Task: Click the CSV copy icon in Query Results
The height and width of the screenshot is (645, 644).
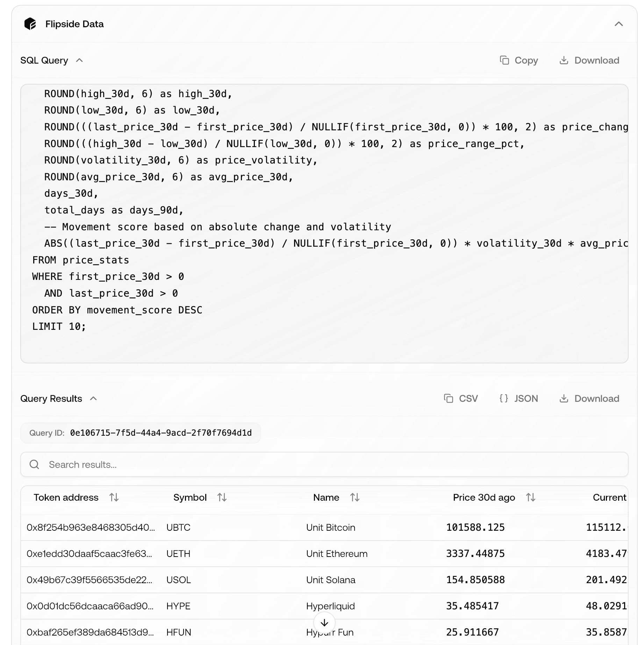Action: coord(449,398)
